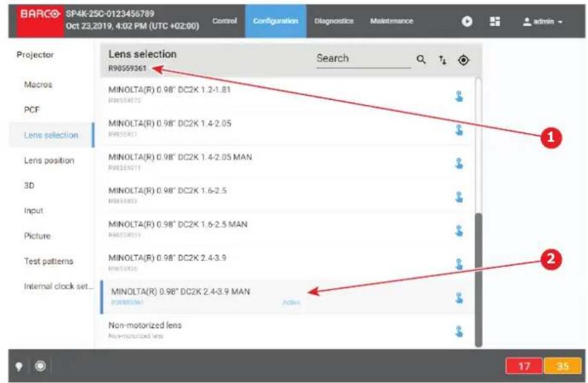
Task: Open the Input sidebar item
Action: pos(33,211)
